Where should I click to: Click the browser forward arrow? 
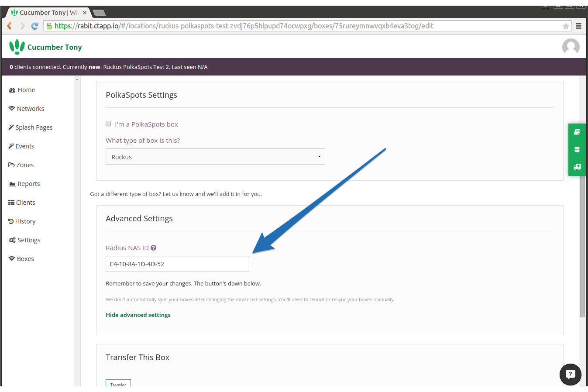point(22,26)
